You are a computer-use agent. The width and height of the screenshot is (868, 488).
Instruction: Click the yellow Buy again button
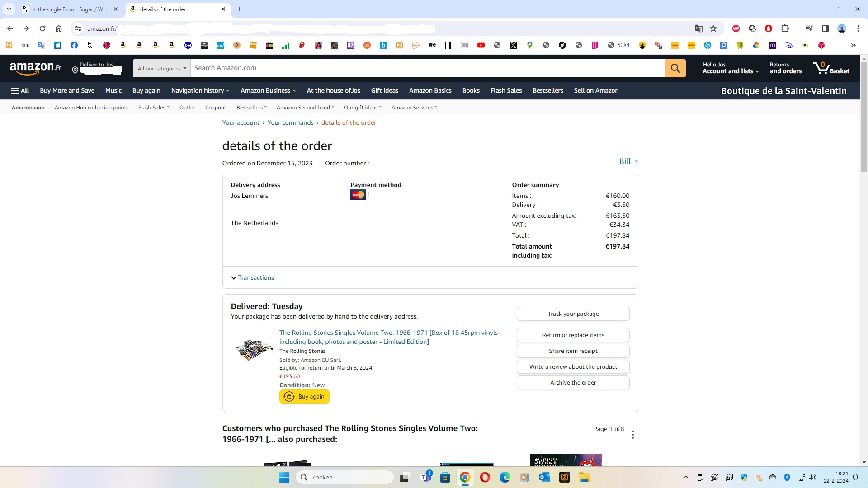point(304,397)
